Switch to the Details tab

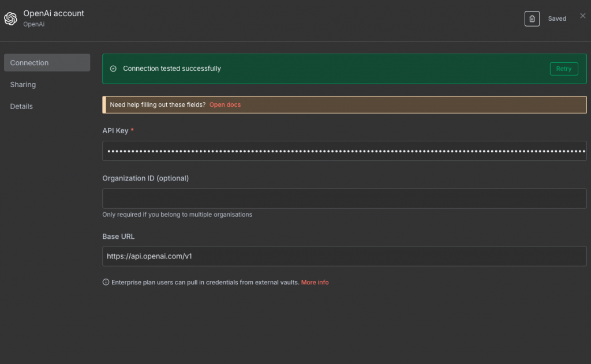(x=21, y=106)
